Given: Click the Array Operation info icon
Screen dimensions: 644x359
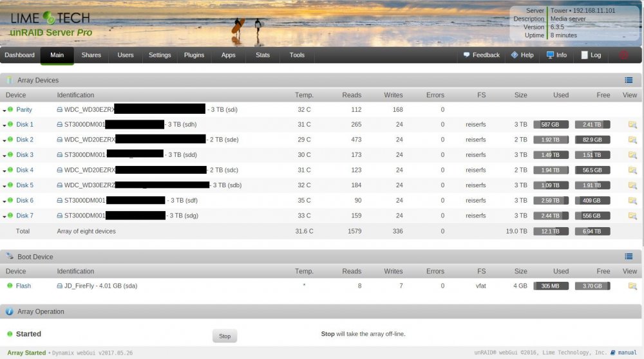Looking at the screenshot, I should pyautogui.click(x=10, y=311).
